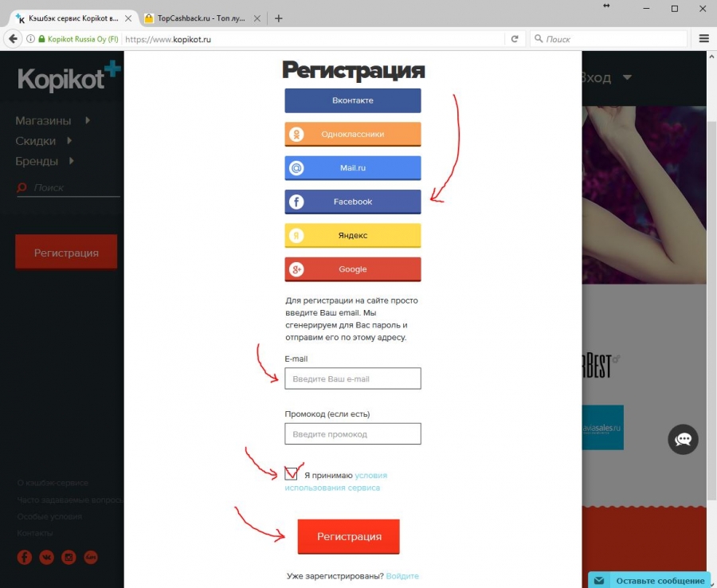
Task: Open a new browser tab
Action: 279,18
